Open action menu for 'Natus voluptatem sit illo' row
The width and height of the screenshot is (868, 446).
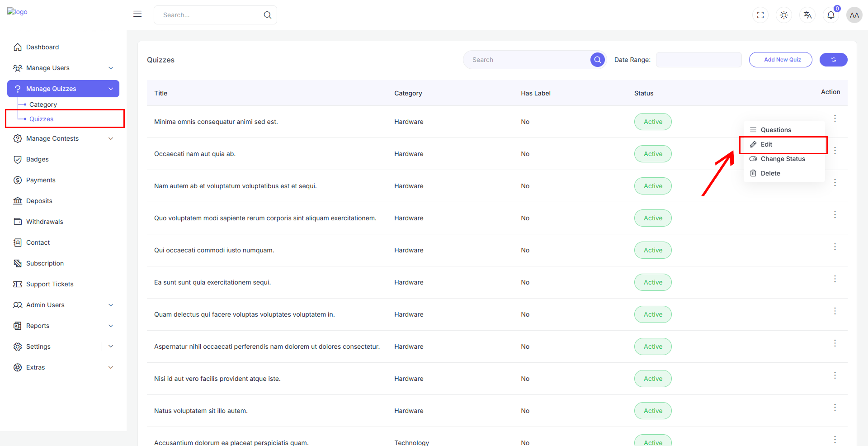coord(835,407)
